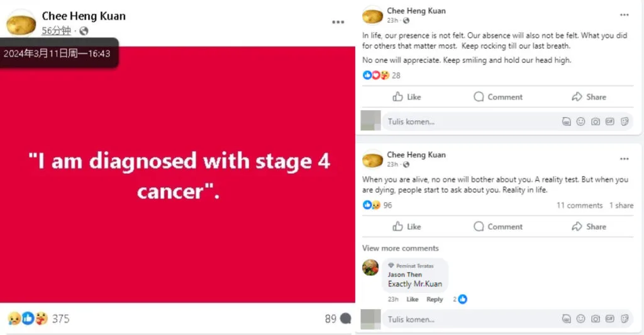644x335 pixels.
Task: Like Jason Then's comment
Action: [x=412, y=300]
